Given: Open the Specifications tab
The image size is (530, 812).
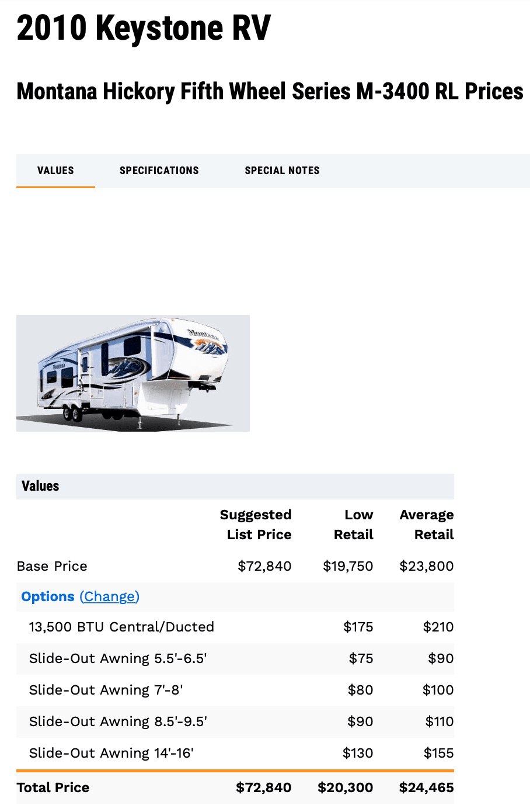Looking at the screenshot, I should (x=159, y=171).
